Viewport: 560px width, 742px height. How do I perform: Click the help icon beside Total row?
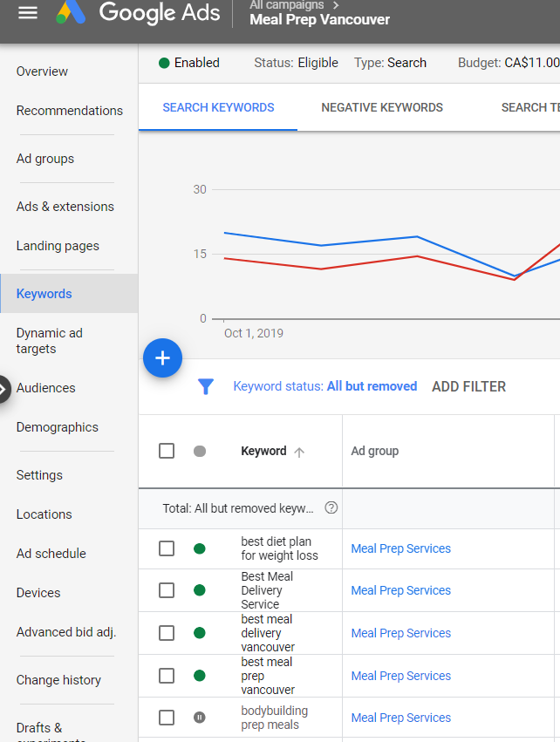pyautogui.click(x=331, y=508)
